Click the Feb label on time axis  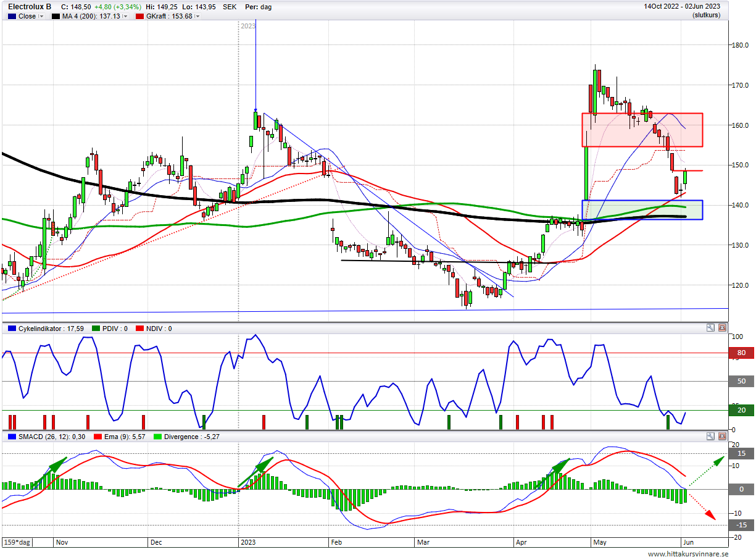(x=336, y=542)
